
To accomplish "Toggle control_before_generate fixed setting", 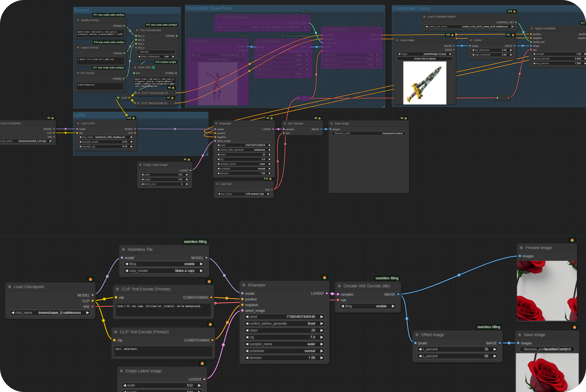I will (284, 324).
